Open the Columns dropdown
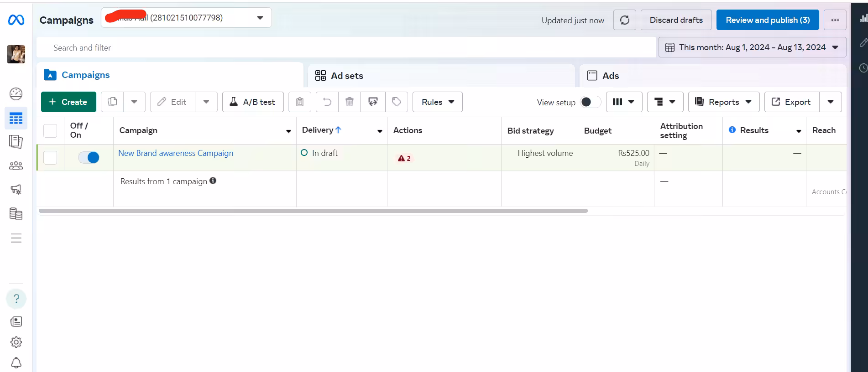Viewport: 868px width, 372px height. click(624, 102)
